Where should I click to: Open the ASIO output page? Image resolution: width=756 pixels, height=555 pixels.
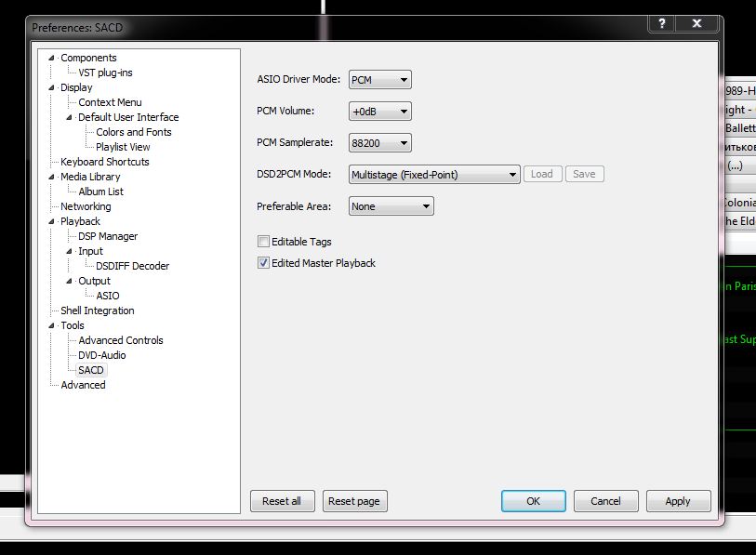[108, 296]
